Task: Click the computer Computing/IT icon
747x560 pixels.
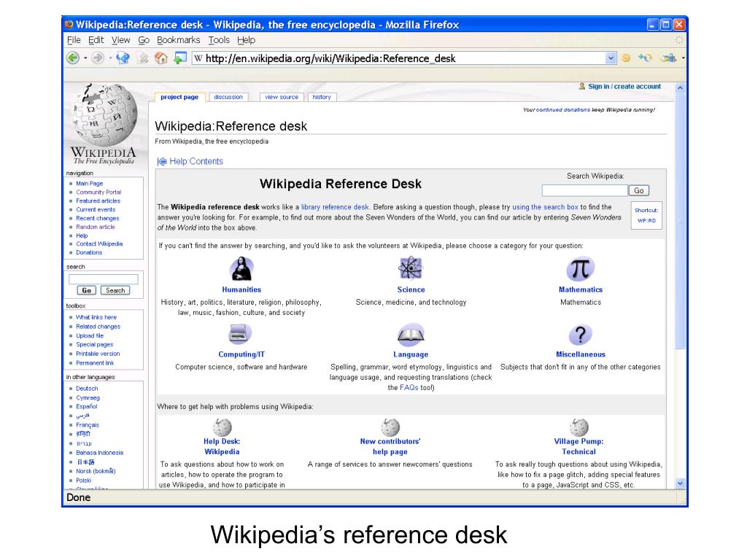Action: coord(239,334)
